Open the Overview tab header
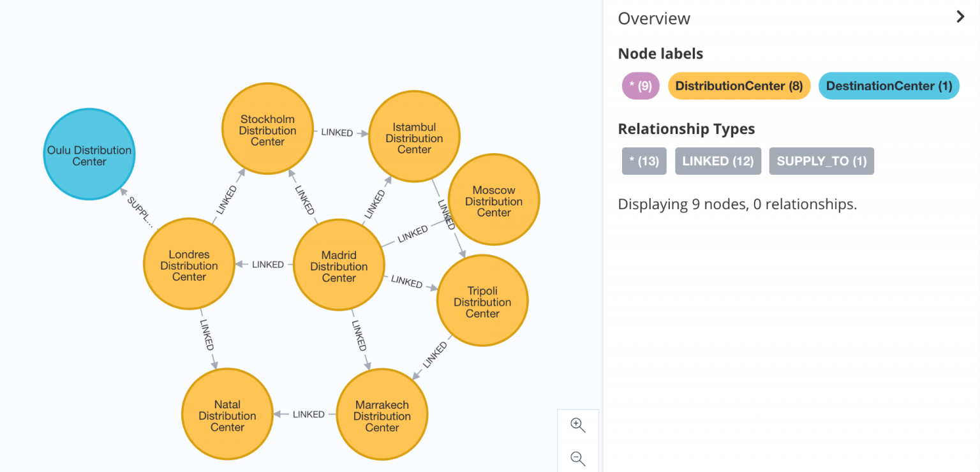Viewport: 980px width, 472px height. pyautogui.click(x=654, y=18)
